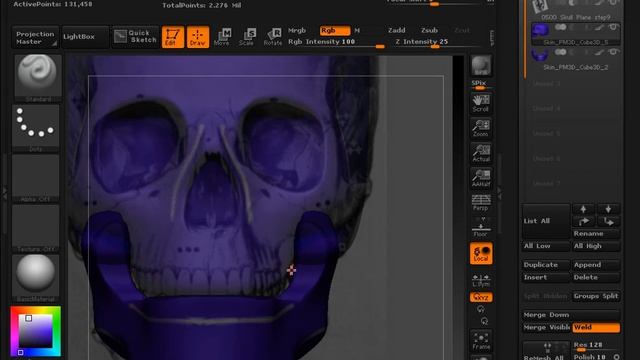Click the BPR render icon
640x360 pixels.
(x=481, y=66)
